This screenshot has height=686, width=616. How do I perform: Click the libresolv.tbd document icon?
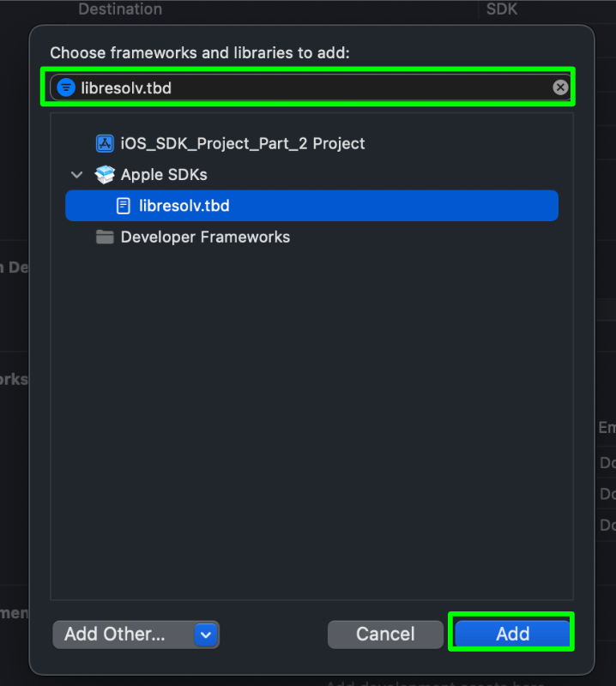pyautogui.click(x=123, y=206)
